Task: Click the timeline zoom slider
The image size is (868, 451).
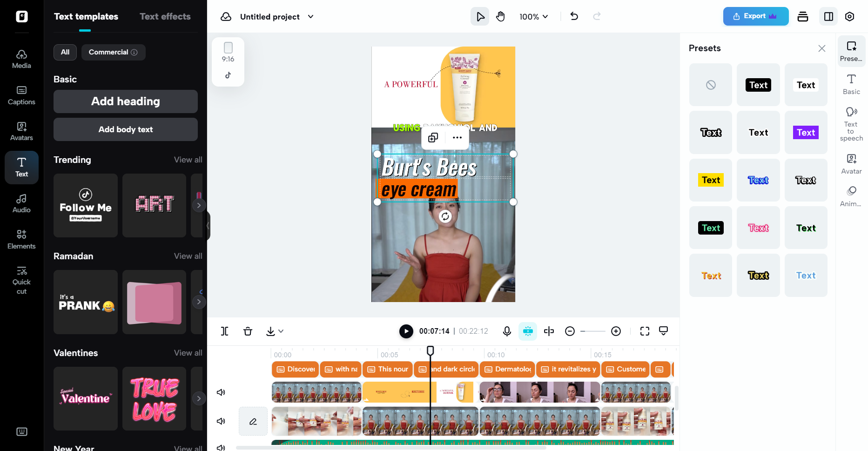Action: coord(593,331)
